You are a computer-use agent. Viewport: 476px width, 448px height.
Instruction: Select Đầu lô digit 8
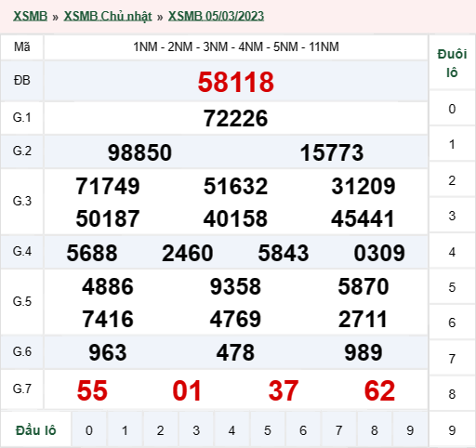pos(375,430)
